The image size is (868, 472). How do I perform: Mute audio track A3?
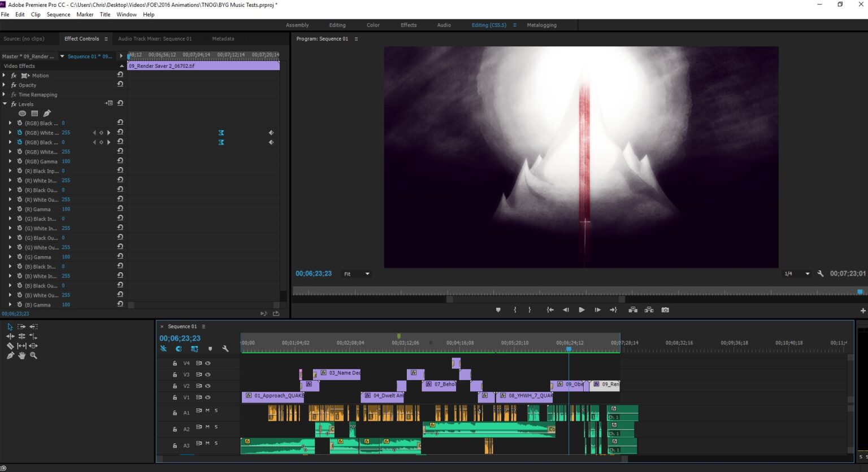click(x=207, y=443)
